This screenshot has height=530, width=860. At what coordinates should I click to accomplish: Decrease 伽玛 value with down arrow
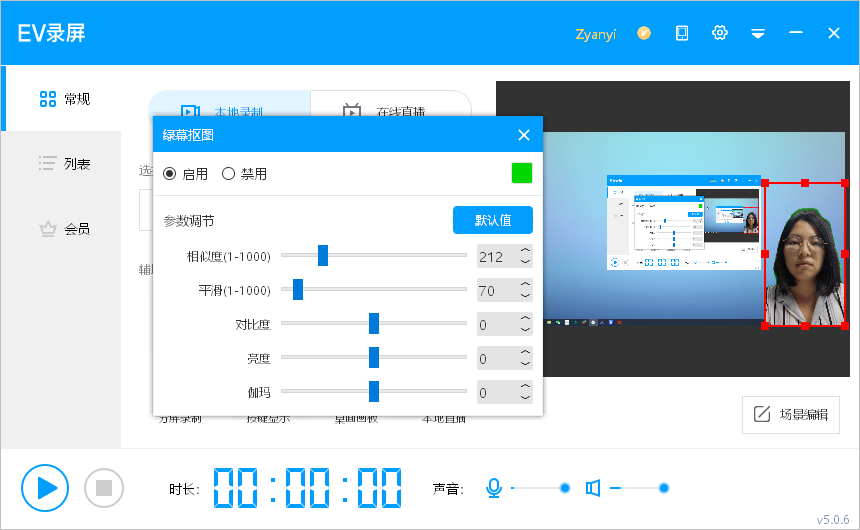pyautogui.click(x=525, y=398)
